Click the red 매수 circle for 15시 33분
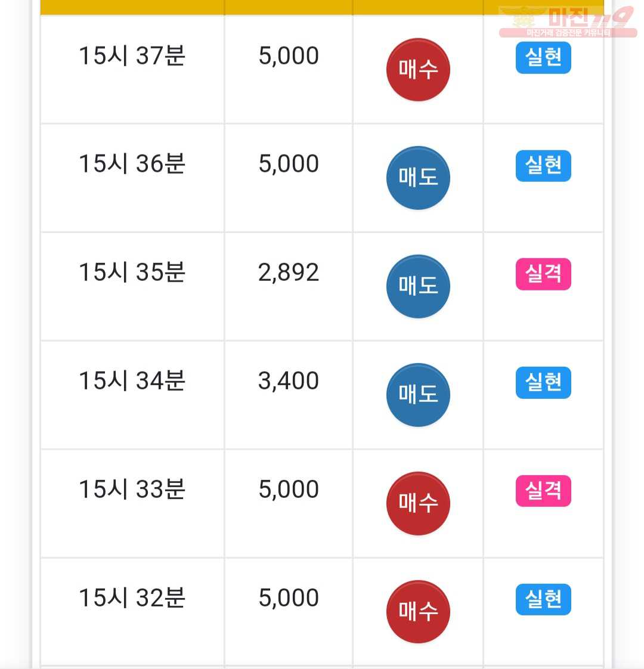Image resolution: width=644 pixels, height=669 pixels. [x=418, y=503]
